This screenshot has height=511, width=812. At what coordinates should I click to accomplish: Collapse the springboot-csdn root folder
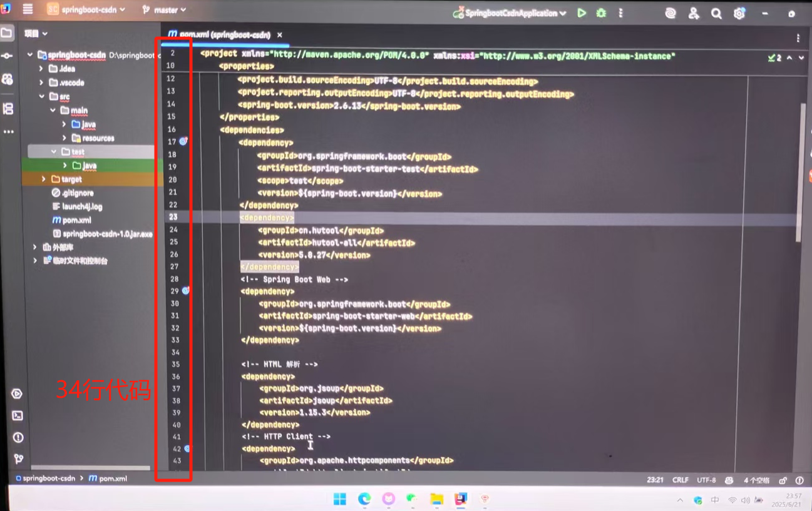pos(29,55)
